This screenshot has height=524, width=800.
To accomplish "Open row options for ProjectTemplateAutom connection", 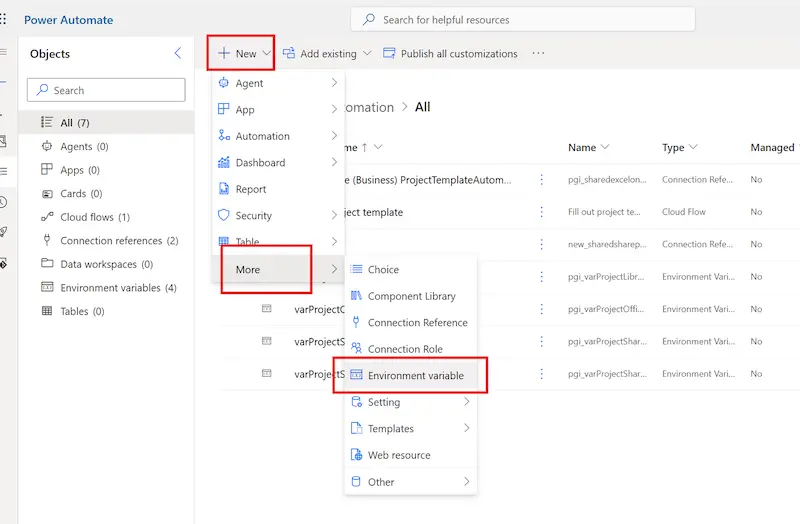I will pos(541,179).
